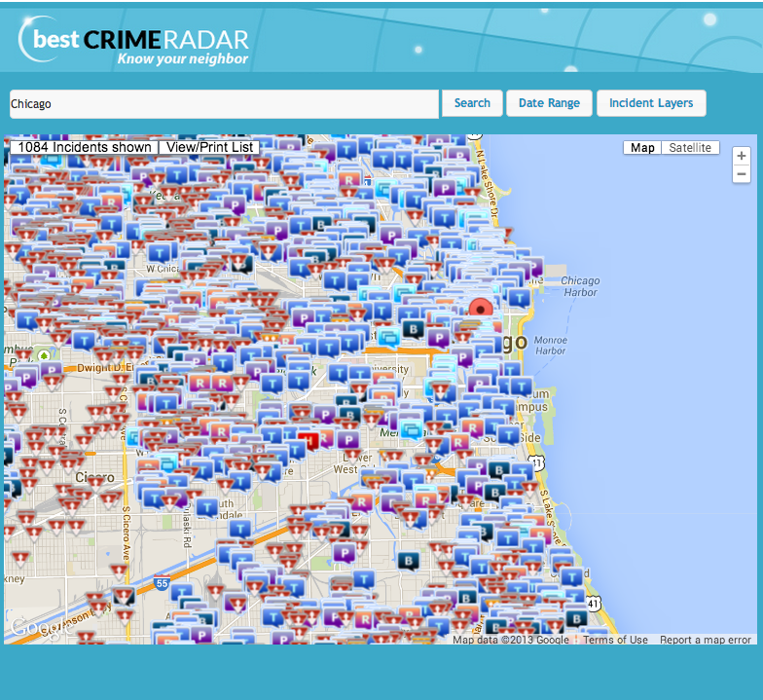Click the 'Map data ©2013 Google' text

click(510, 640)
